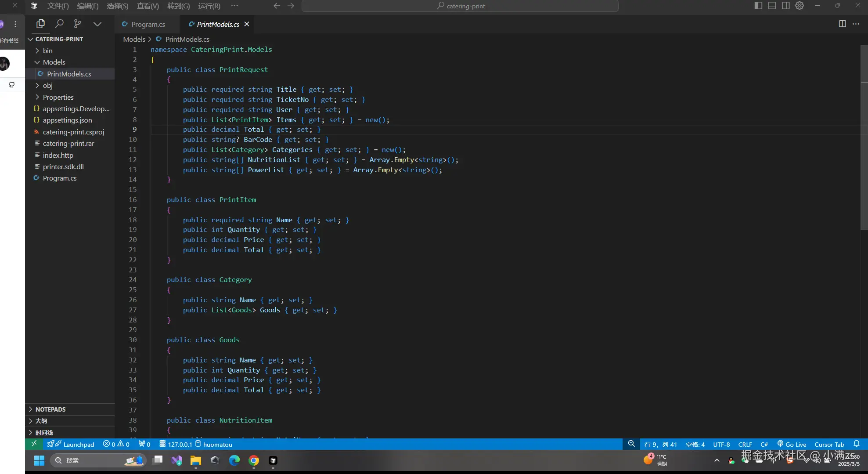Switch to the Program.cs tab

tap(148, 24)
